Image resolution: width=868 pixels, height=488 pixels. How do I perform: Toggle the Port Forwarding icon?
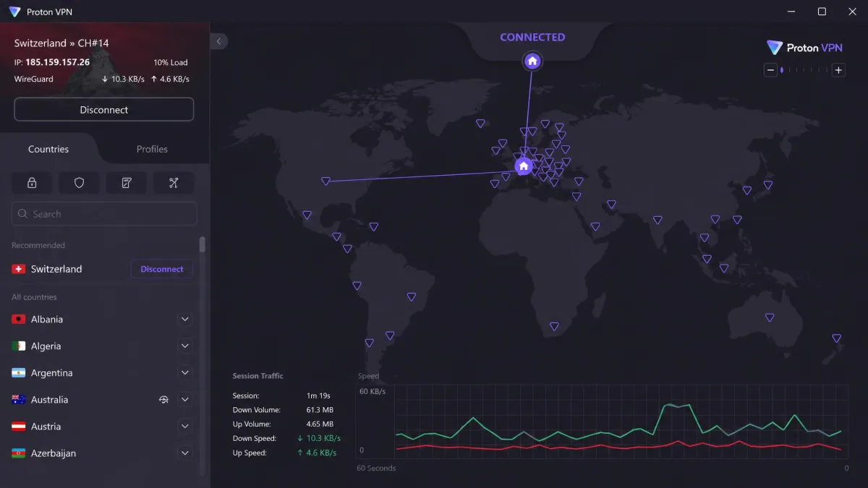pos(174,183)
